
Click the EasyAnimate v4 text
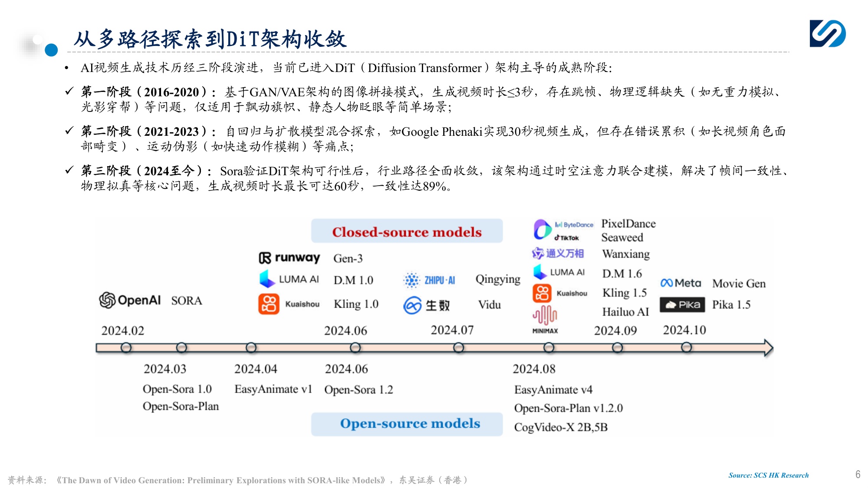(x=553, y=390)
